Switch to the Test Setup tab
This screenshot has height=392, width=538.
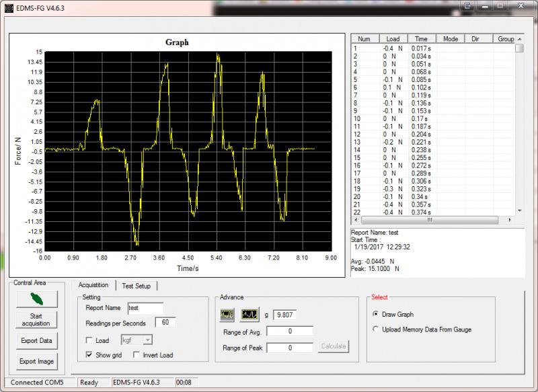[136, 286]
